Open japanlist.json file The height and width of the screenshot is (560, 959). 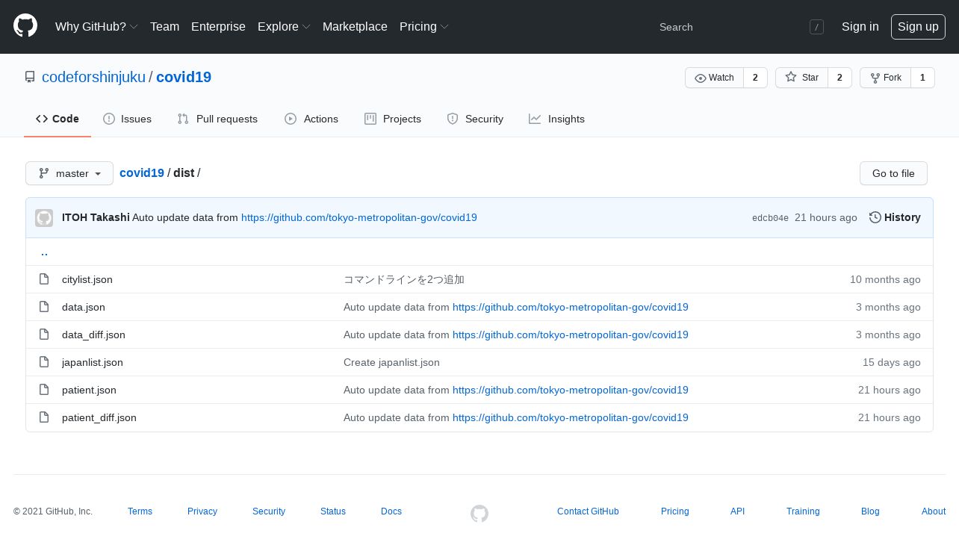point(93,362)
